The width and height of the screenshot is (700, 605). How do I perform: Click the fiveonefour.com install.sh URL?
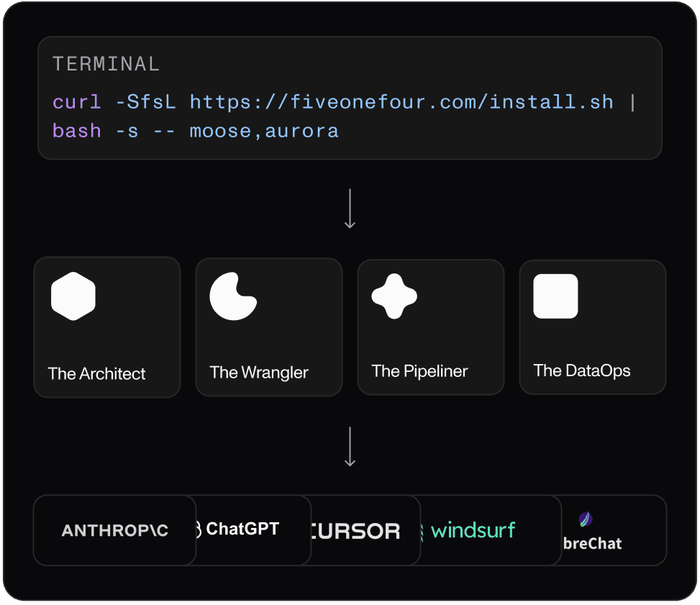pyautogui.click(x=401, y=102)
